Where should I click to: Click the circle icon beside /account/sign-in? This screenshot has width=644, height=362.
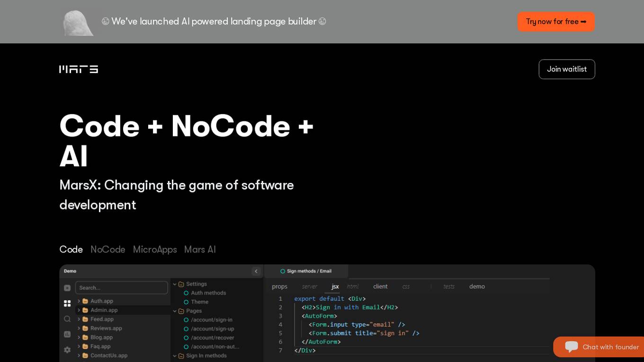pos(186,320)
